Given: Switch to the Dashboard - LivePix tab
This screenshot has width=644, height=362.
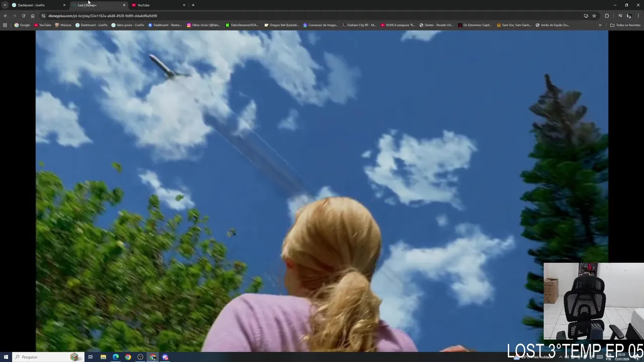Looking at the screenshot, I should coord(39,5).
